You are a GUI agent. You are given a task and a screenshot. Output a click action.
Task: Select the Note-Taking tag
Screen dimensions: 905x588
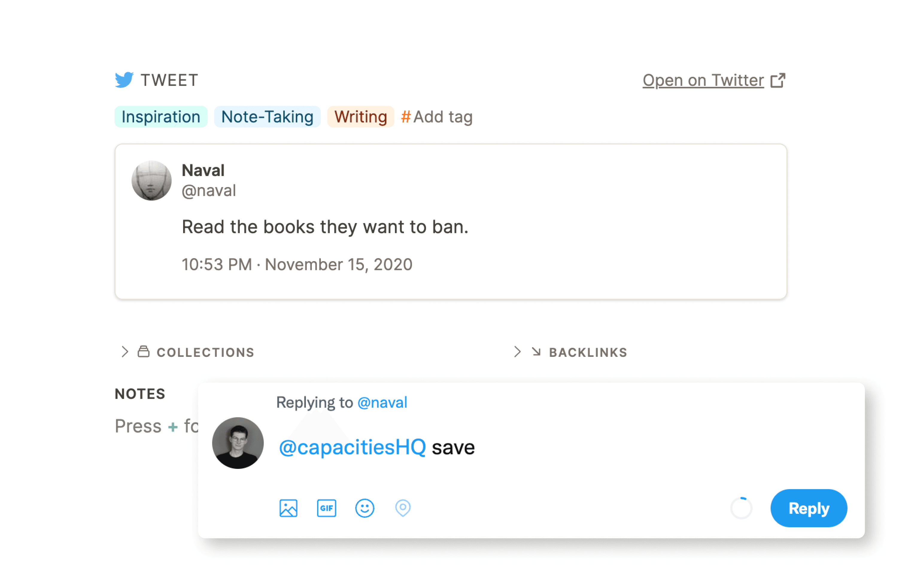267,117
